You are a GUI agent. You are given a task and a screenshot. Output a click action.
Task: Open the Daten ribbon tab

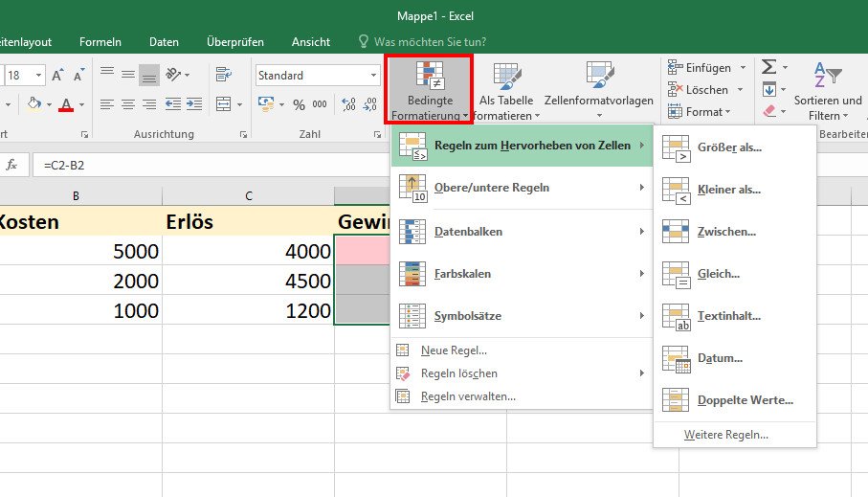(164, 41)
